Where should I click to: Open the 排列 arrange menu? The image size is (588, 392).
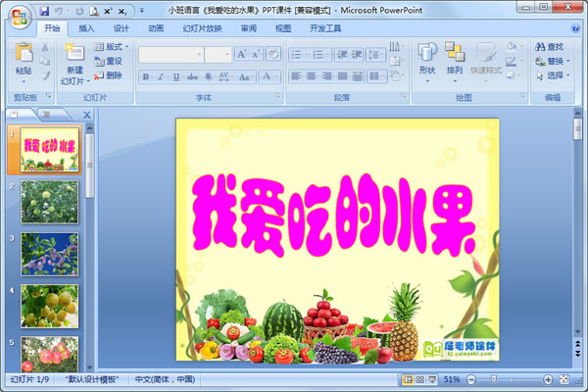(x=455, y=63)
